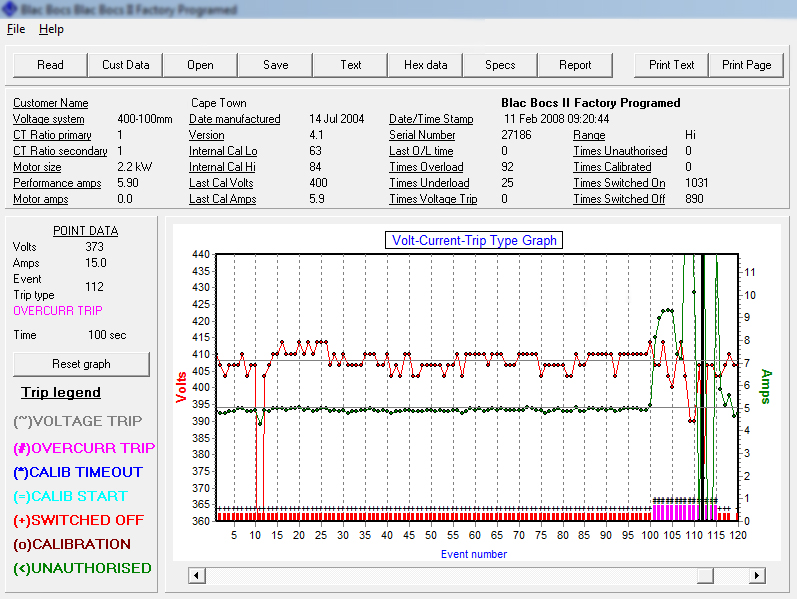Image resolution: width=797 pixels, height=599 pixels.
Task: Click the Read button
Action: 50,65
